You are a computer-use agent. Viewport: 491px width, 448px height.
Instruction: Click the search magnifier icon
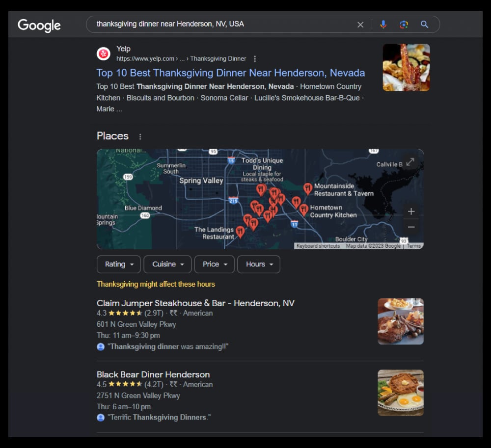pyautogui.click(x=424, y=24)
